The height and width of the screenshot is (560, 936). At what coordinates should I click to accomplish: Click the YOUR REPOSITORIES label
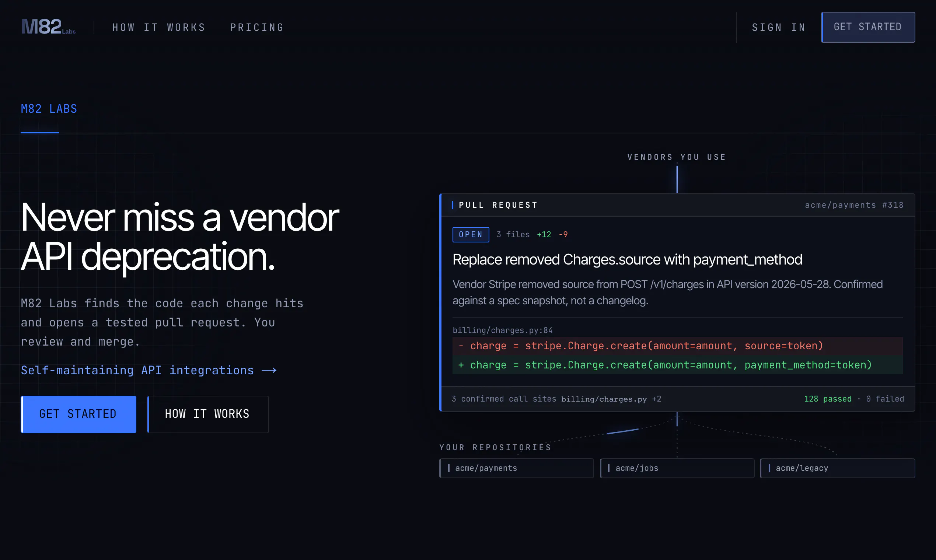(495, 447)
